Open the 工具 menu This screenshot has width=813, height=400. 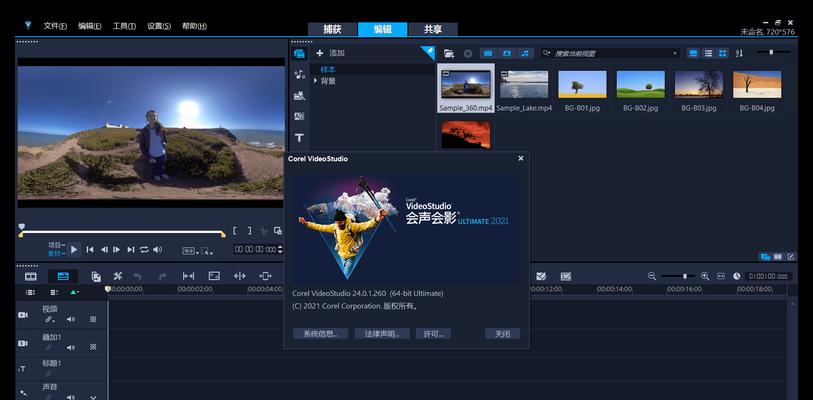click(x=124, y=26)
